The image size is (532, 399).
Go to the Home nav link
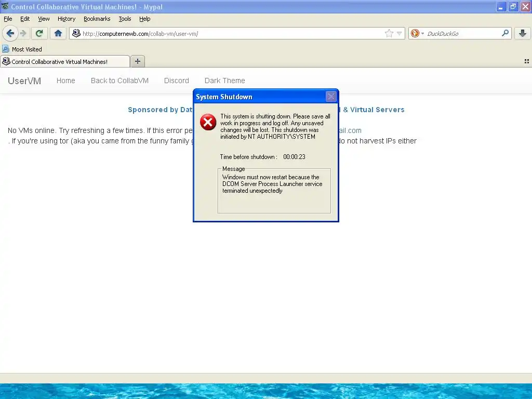66,81
